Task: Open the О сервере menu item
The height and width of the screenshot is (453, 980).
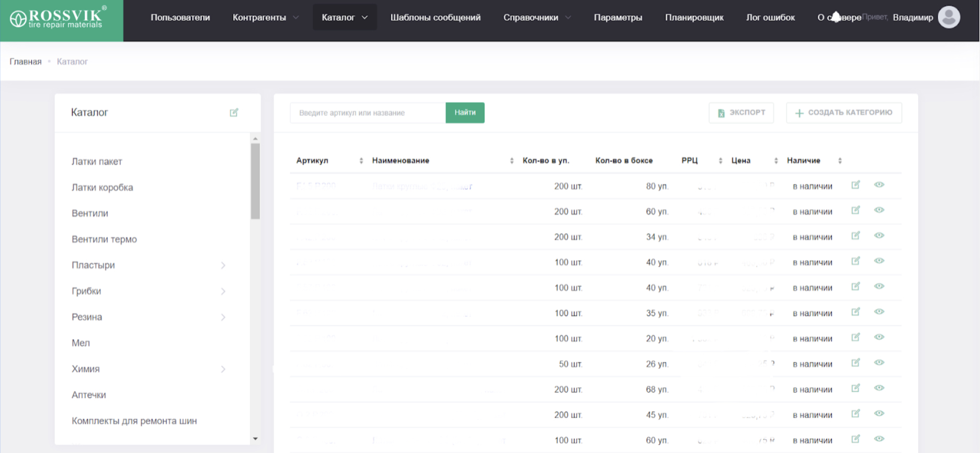Action: [x=839, y=17]
